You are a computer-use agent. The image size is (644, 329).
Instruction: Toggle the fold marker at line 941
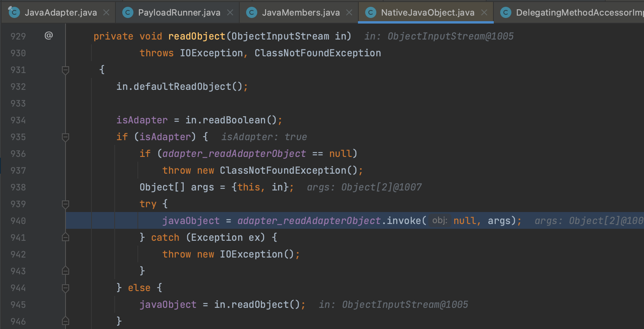pos(66,238)
